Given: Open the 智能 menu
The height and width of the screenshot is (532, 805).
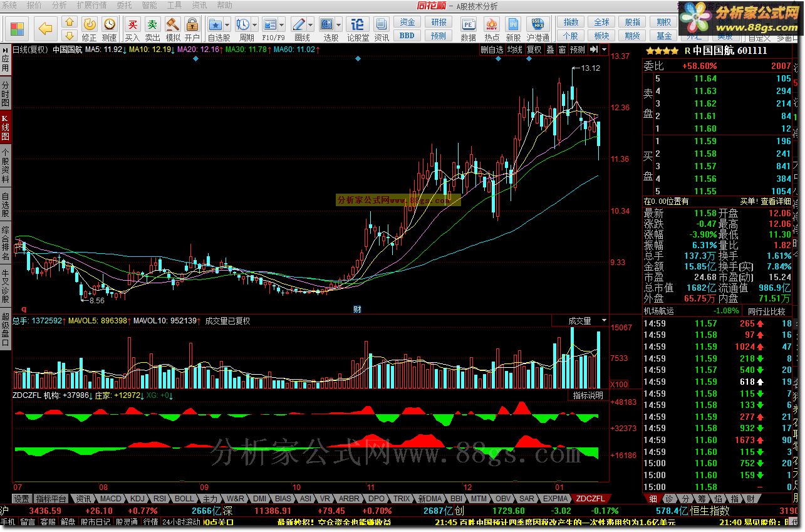Looking at the screenshot, I should [149, 5].
